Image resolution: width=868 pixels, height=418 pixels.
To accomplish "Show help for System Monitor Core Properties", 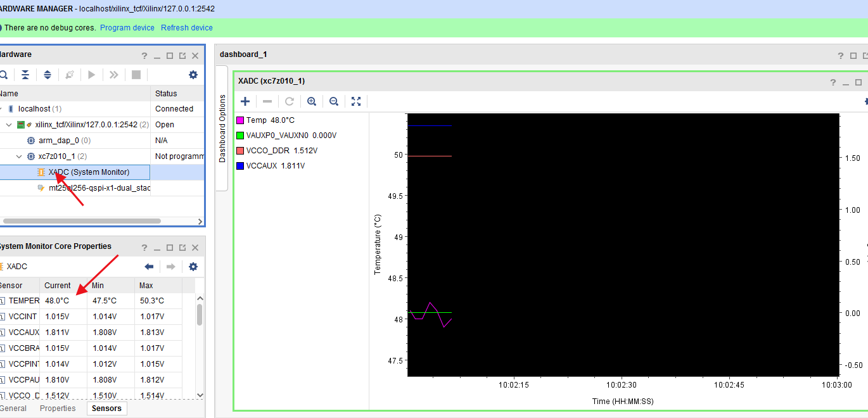I will pyautogui.click(x=144, y=247).
